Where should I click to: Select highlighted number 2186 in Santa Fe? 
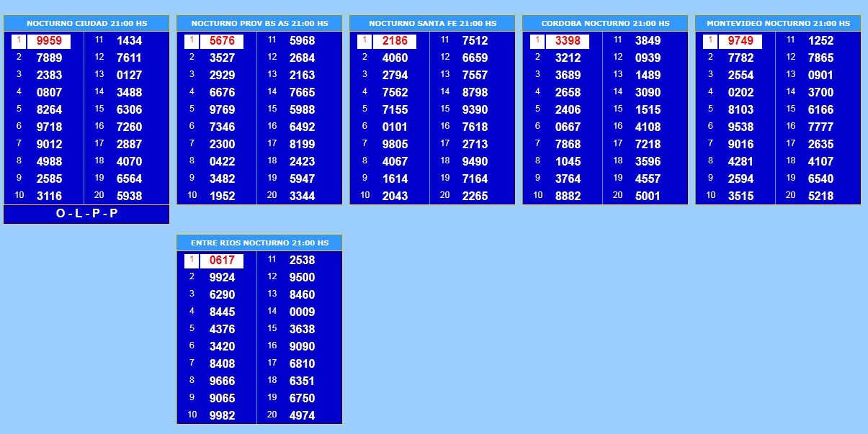tap(395, 41)
